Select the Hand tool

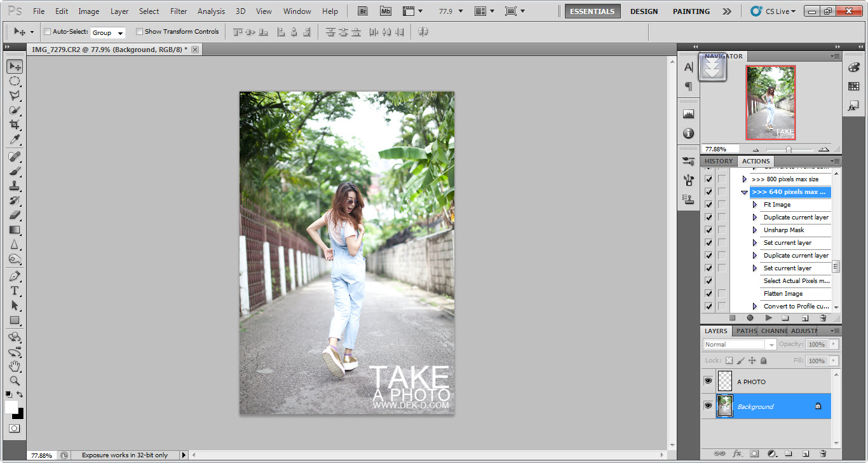(14, 366)
